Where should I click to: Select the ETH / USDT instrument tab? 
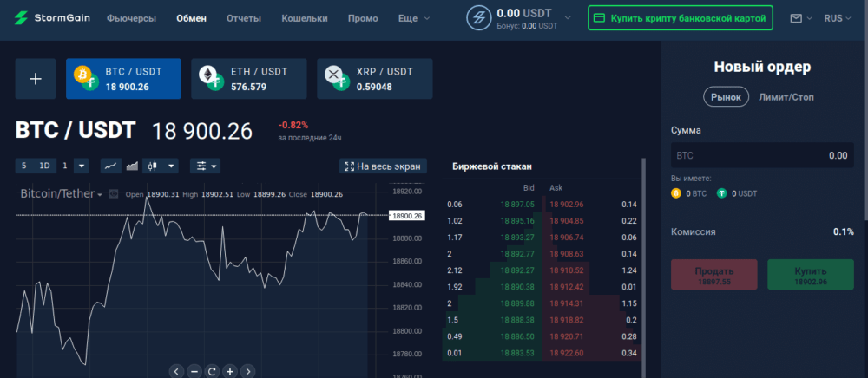(249, 79)
